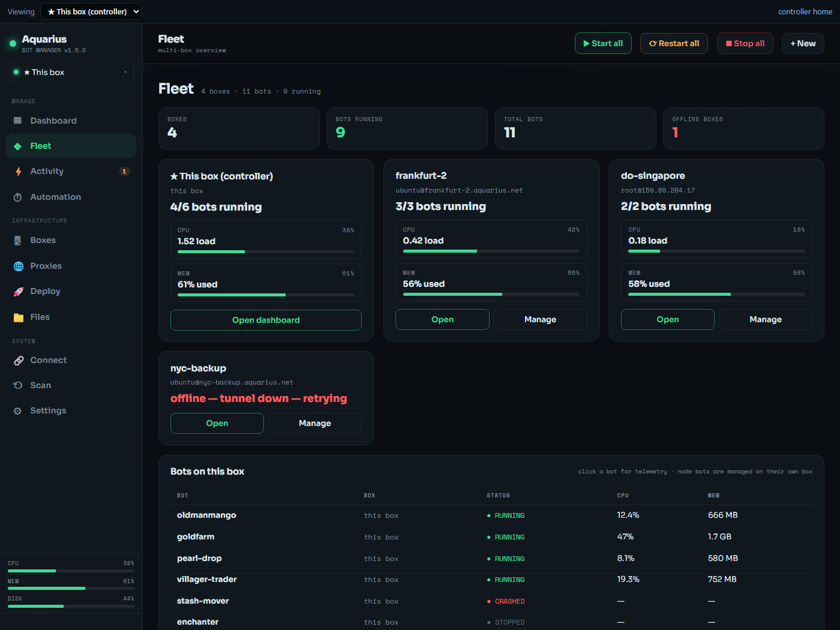The height and width of the screenshot is (630, 840).
Task: Click the Boxes server icon
Action: point(18,240)
